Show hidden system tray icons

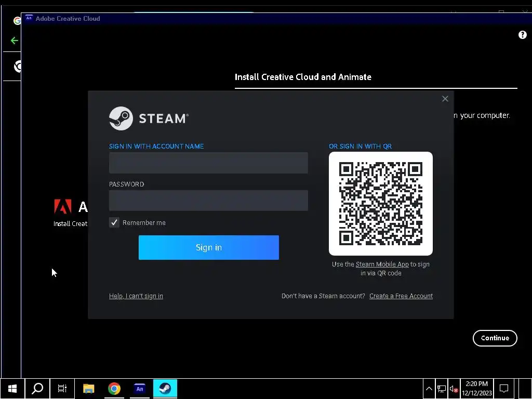point(429,389)
